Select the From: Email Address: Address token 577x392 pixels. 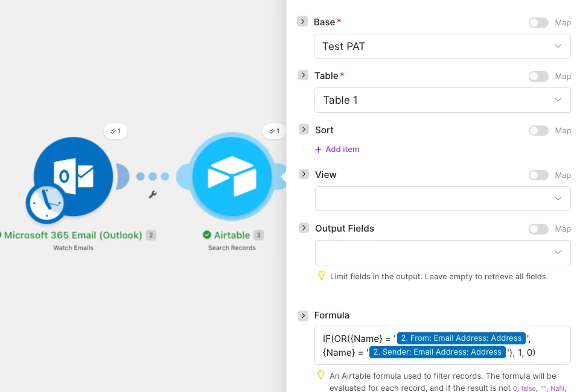[462, 338]
